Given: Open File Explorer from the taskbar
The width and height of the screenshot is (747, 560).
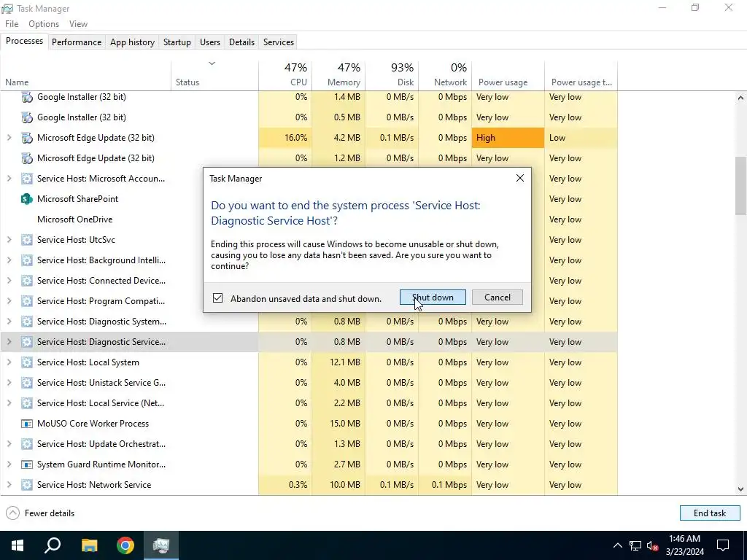Looking at the screenshot, I should [89, 545].
